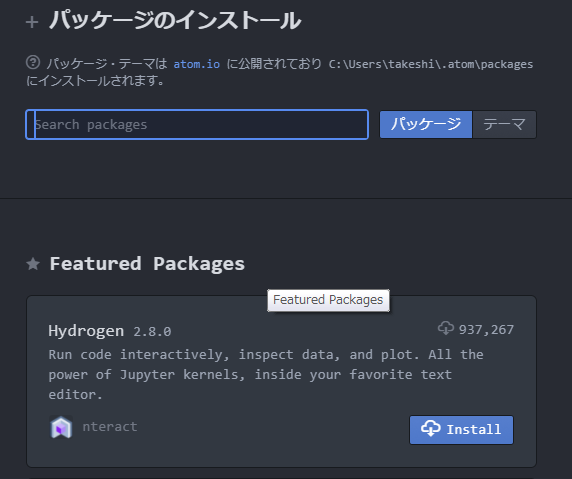Click the plus icon beside パッケージのインストール
The image size is (572, 479).
[x=32, y=22]
